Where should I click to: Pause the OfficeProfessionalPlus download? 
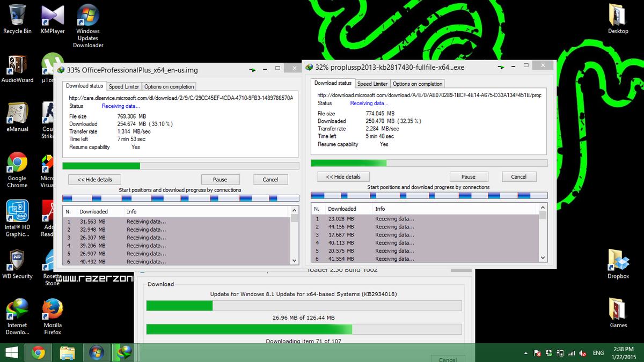pyautogui.click(x=219, y=180)
